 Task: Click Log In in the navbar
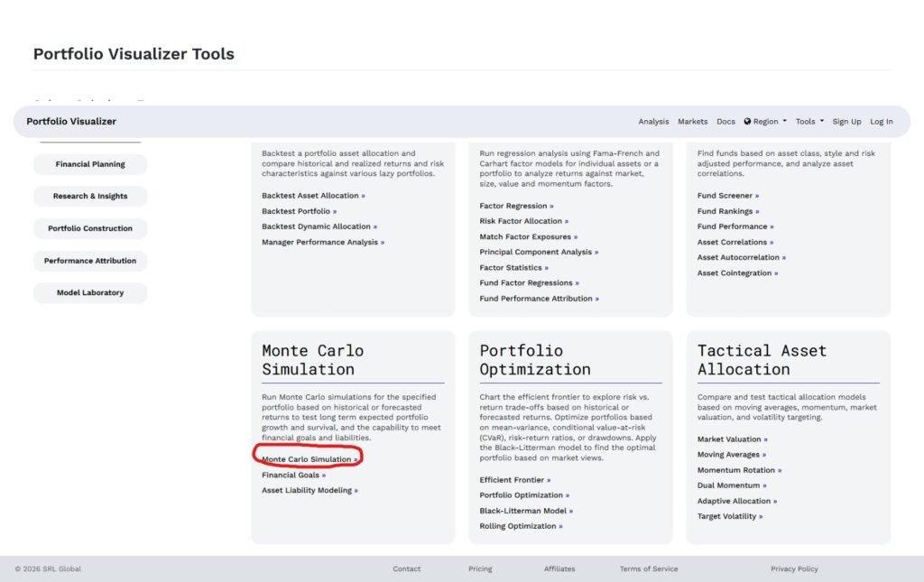[882, 121]
